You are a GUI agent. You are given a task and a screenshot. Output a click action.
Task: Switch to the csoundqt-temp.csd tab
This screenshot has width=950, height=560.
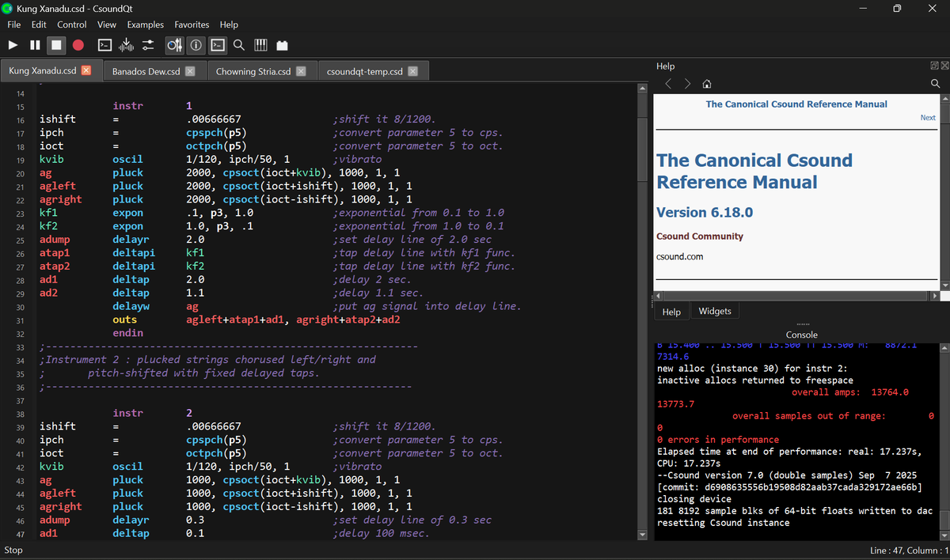[365, 71]
